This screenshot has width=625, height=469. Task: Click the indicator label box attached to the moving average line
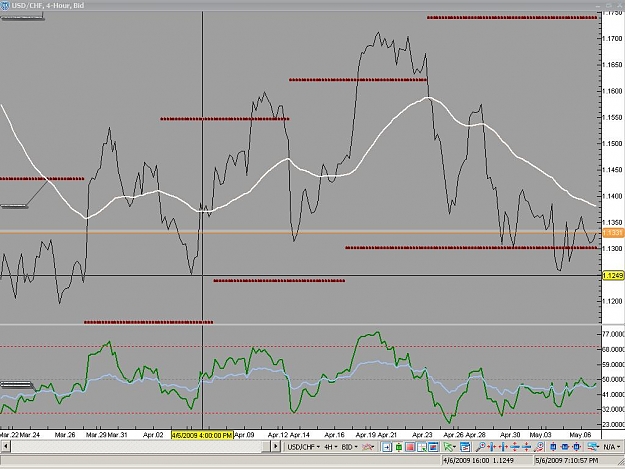click(14, 206)
